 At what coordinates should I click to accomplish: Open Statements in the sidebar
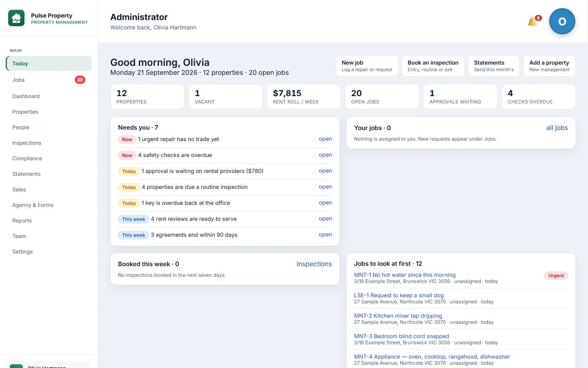click(x=49, y=174)
